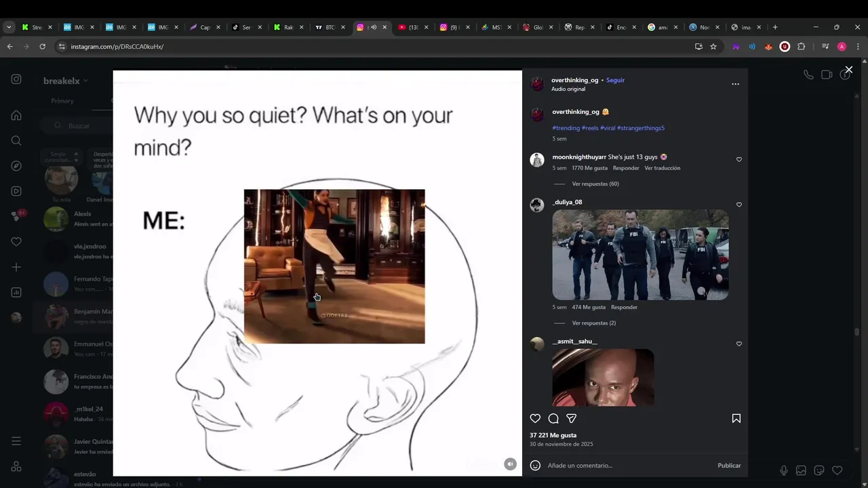This screenshot has height=488, width=868.
Task: Close the post overlay with the X
Action: coord(848,70)
